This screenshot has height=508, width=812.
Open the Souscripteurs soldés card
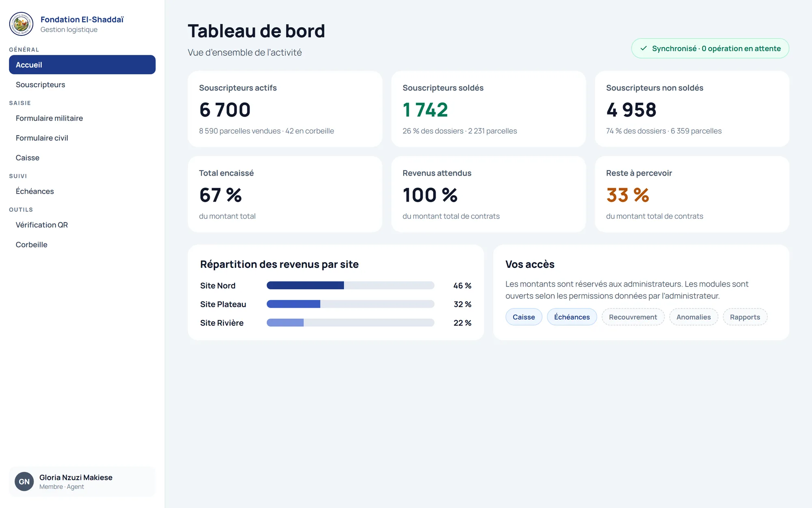click(x=488, y=109)
